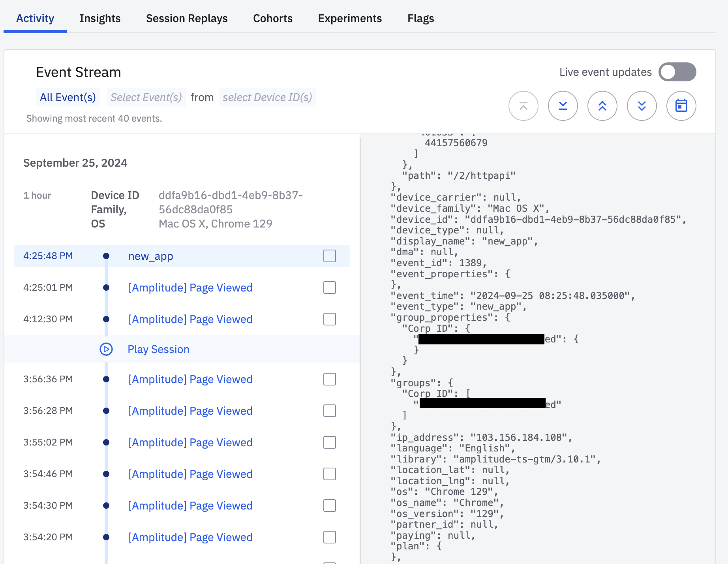Click the Play Session link

pos(158,349)
